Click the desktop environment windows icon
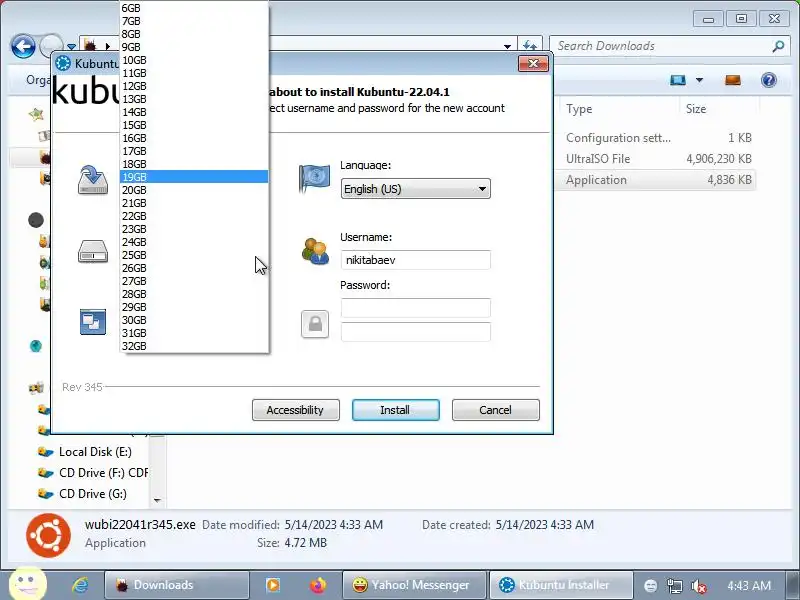Screen dimensions: 800x600 (x=93, y=322)
